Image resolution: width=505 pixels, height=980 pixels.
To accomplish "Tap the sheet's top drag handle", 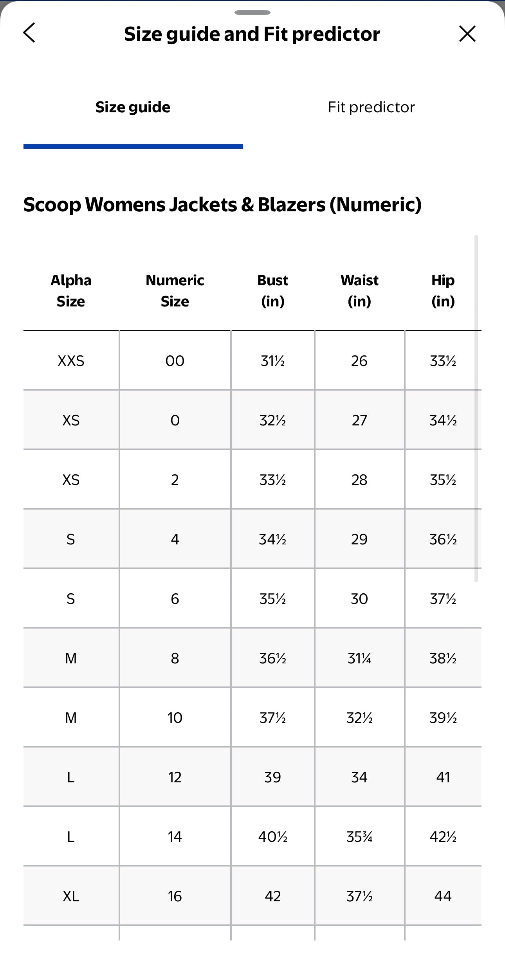I will tap(252, 13).
